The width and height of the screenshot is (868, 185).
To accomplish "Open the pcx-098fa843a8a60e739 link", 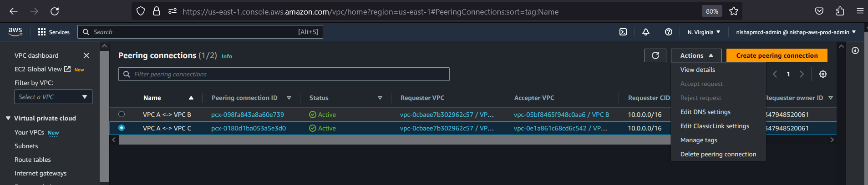I will 248,115.
